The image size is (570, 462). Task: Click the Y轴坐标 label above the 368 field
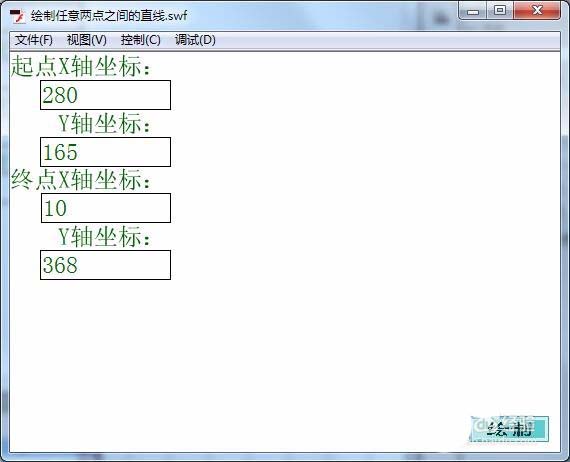(104, 237)
